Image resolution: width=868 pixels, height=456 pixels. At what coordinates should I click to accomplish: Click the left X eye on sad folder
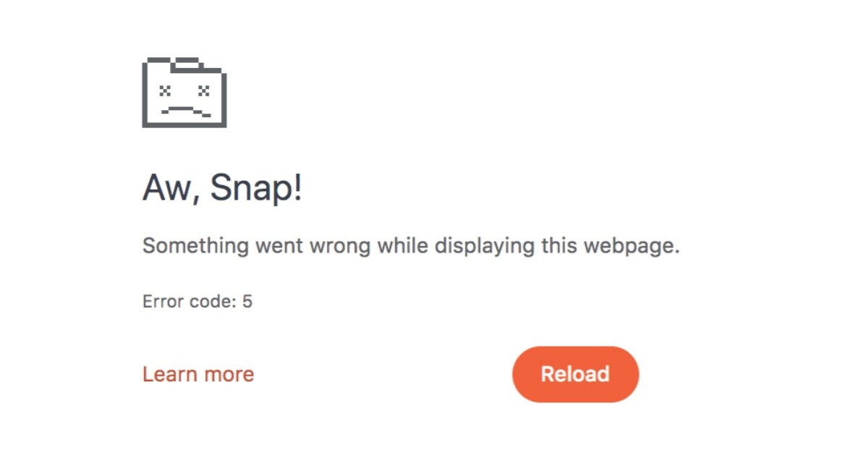click(x=166, y=90)
